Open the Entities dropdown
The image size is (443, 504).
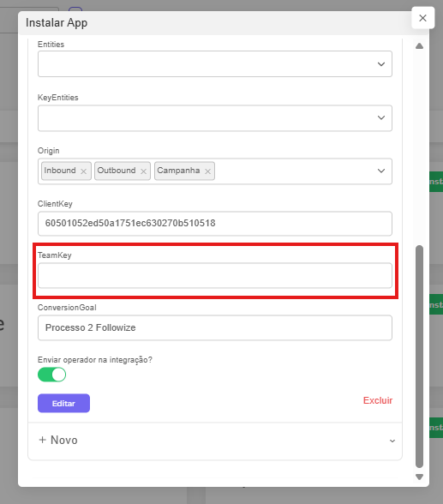pos(214,63)
